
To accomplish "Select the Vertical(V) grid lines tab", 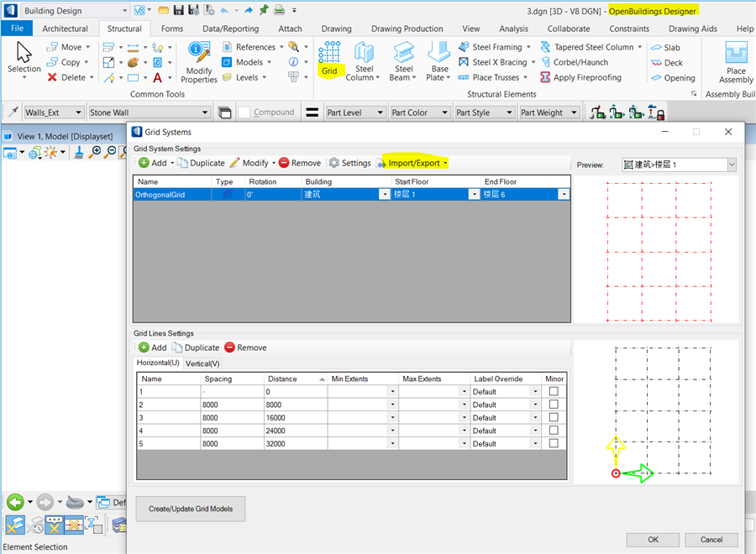I will (x=202, y=363).
